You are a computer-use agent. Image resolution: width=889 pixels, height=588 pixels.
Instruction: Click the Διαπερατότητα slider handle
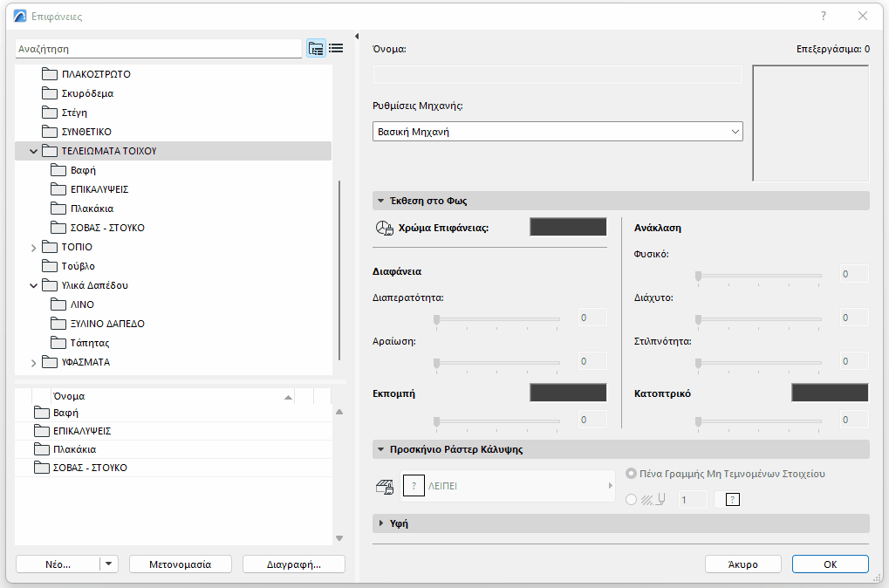tap(436, 320)
